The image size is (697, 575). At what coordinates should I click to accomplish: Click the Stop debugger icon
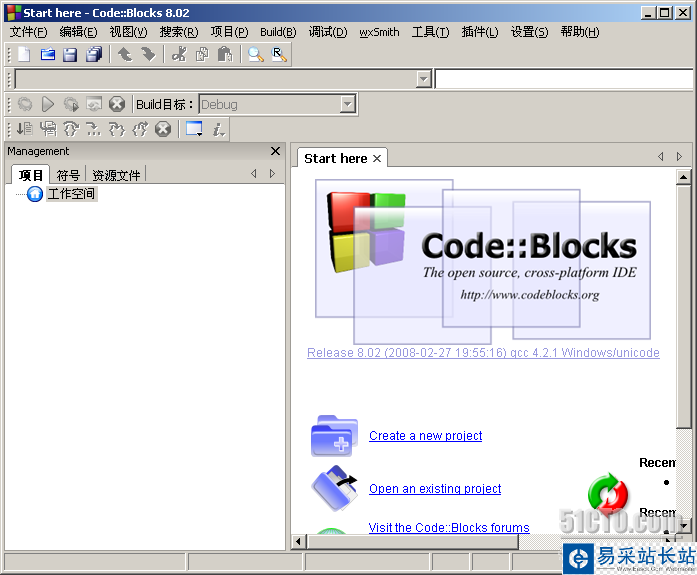(x=163, y=129)
